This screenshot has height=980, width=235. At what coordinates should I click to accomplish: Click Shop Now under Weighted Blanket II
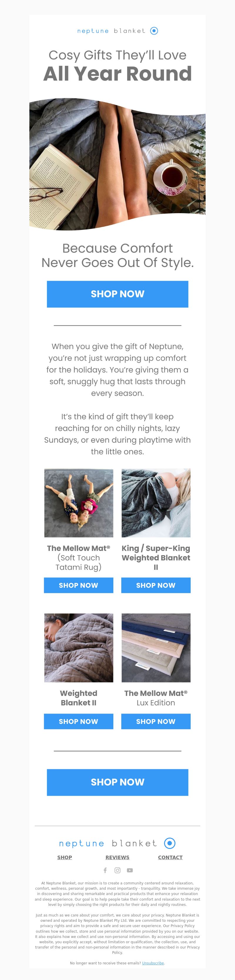click(78, 721)
